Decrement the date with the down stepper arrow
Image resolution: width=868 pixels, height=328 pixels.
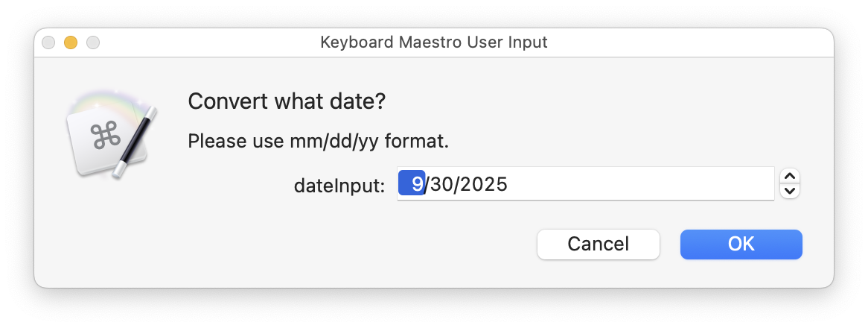pos(791,191)
